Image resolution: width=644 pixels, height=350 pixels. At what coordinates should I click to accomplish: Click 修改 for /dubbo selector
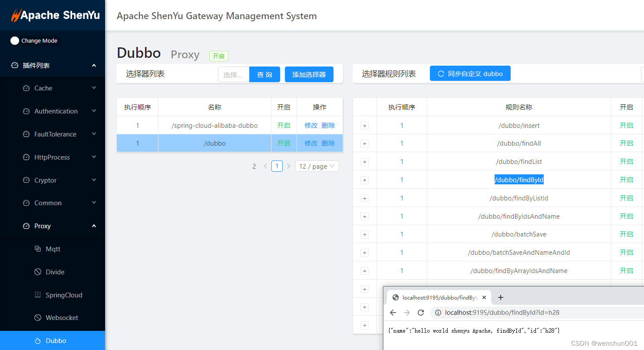click(x=311, y=143)
